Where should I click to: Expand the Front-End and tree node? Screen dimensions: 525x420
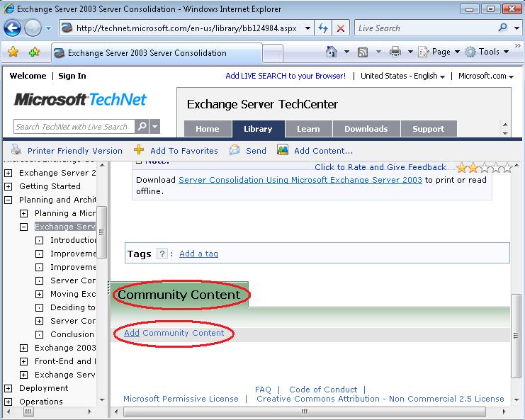click(24, 361)
